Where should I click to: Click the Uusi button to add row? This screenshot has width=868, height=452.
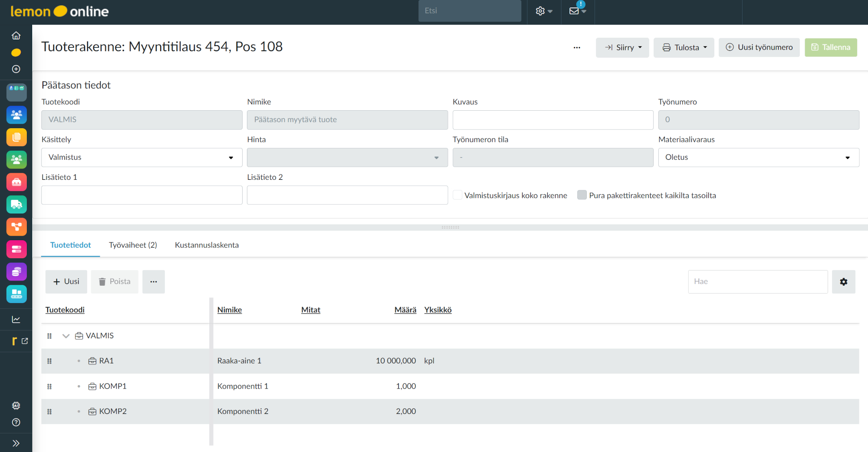point(66,282)
